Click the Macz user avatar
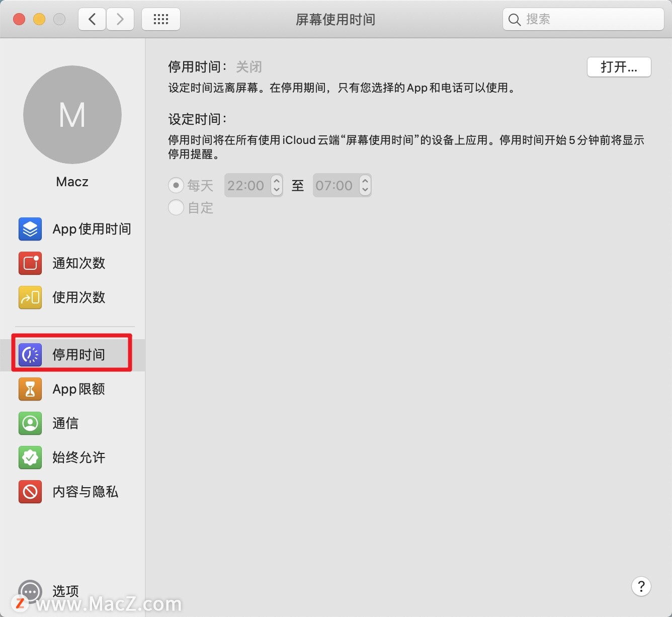 click(x=72, y=115)
